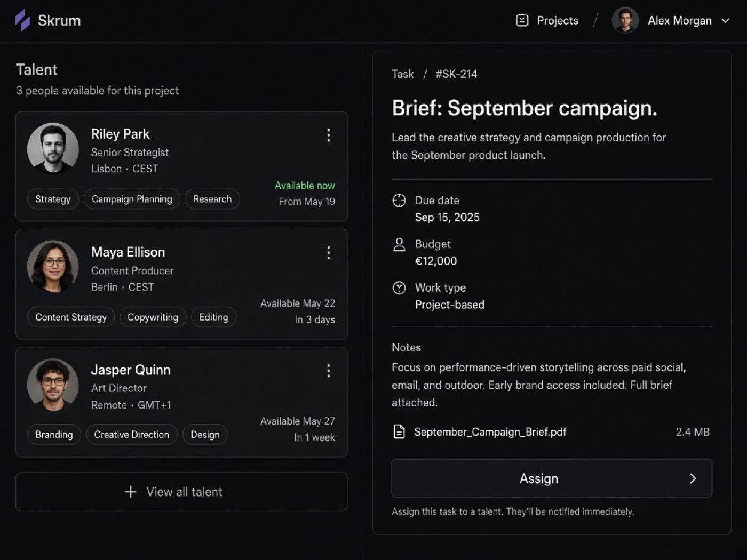Click the Skrum logo icon
747x560 pixels.
tap(22, 20)
